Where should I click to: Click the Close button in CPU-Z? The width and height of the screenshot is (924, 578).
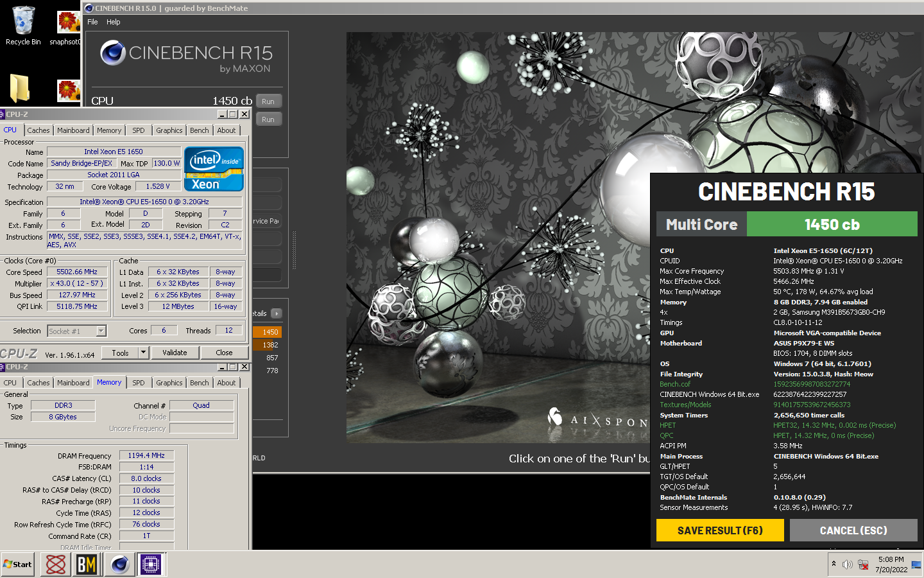pyautogui.click(x=224, y=353)
